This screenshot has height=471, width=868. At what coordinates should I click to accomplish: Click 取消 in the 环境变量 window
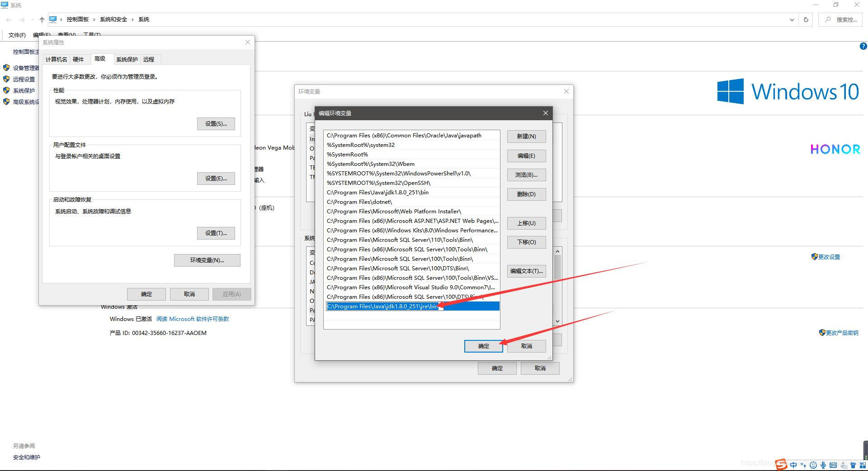point(540,368)
